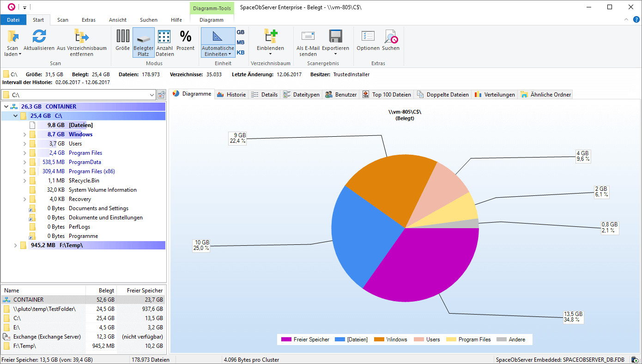Select \\pluto\temp\TestFolder\ scan row
642x364 pixels.
83,309
